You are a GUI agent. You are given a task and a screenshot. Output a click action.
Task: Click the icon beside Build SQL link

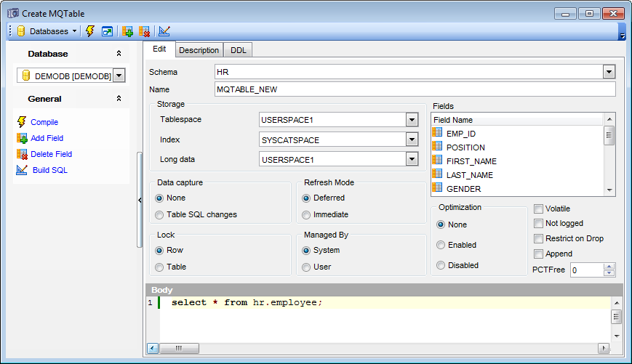pos(22,170)
